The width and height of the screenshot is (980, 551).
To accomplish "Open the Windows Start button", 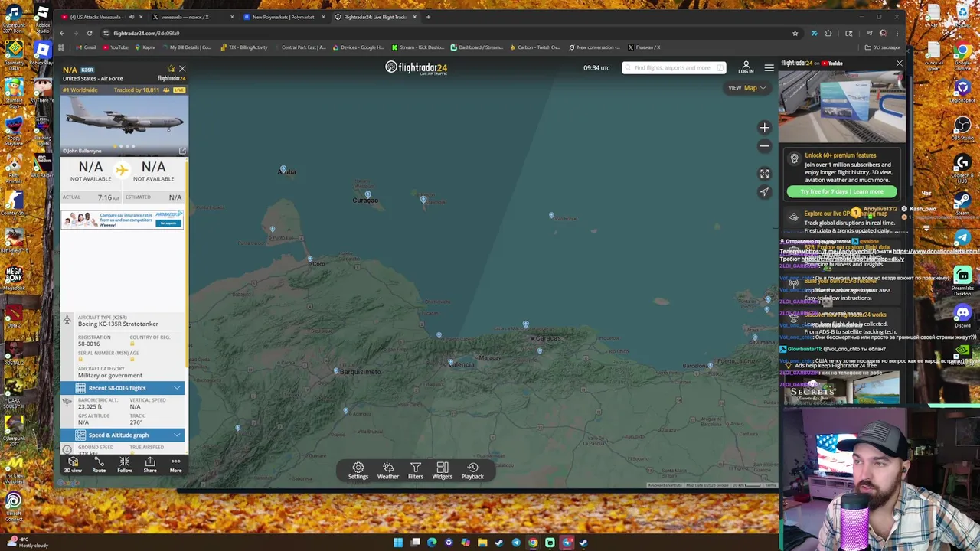I will [398, 543].
